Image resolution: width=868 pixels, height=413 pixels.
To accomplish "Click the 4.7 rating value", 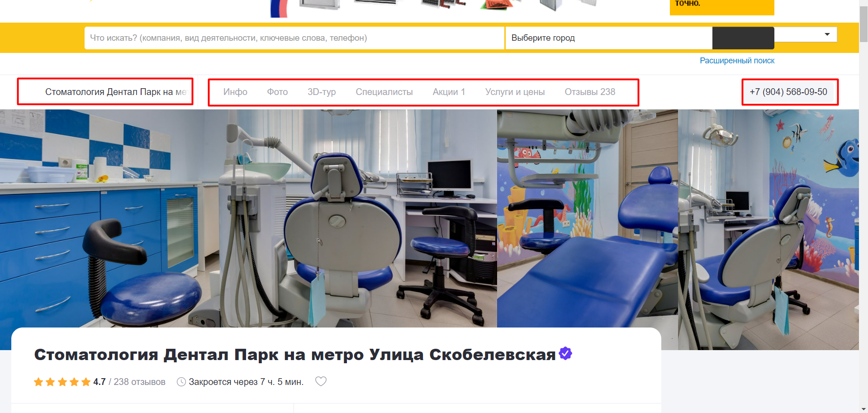I will (100, 382).
